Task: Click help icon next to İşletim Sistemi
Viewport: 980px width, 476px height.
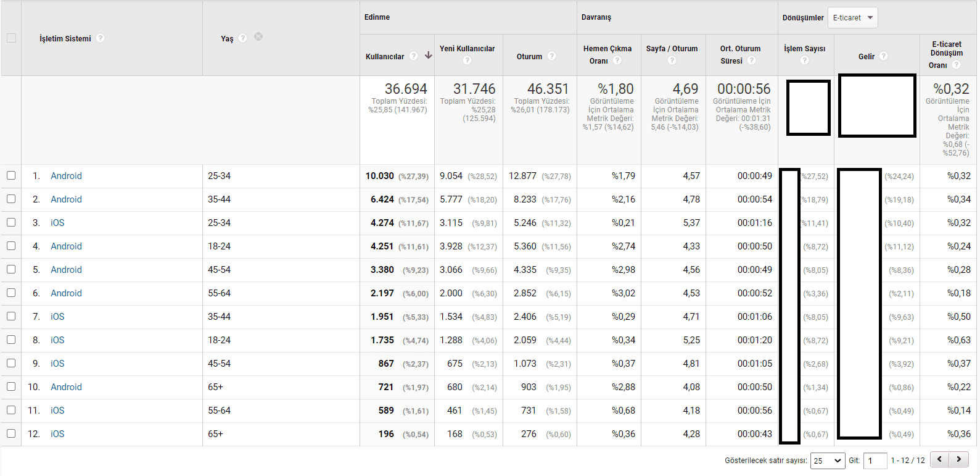Action: click(101, 38)
